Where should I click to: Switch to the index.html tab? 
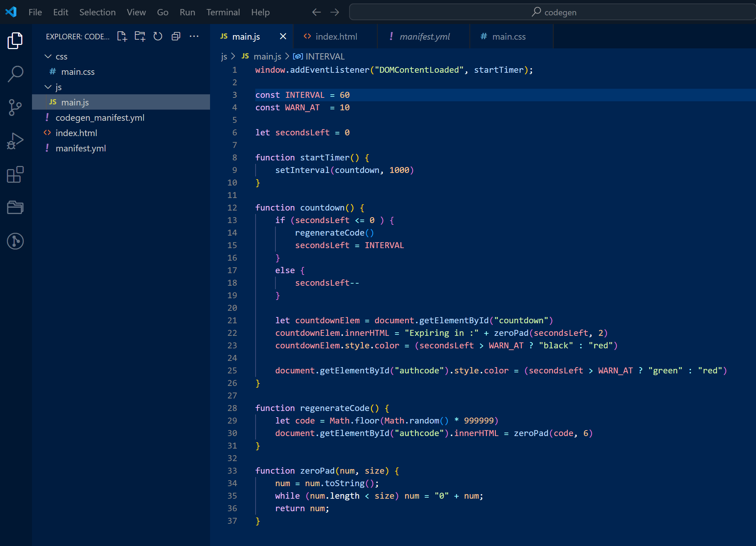(335, 36)
